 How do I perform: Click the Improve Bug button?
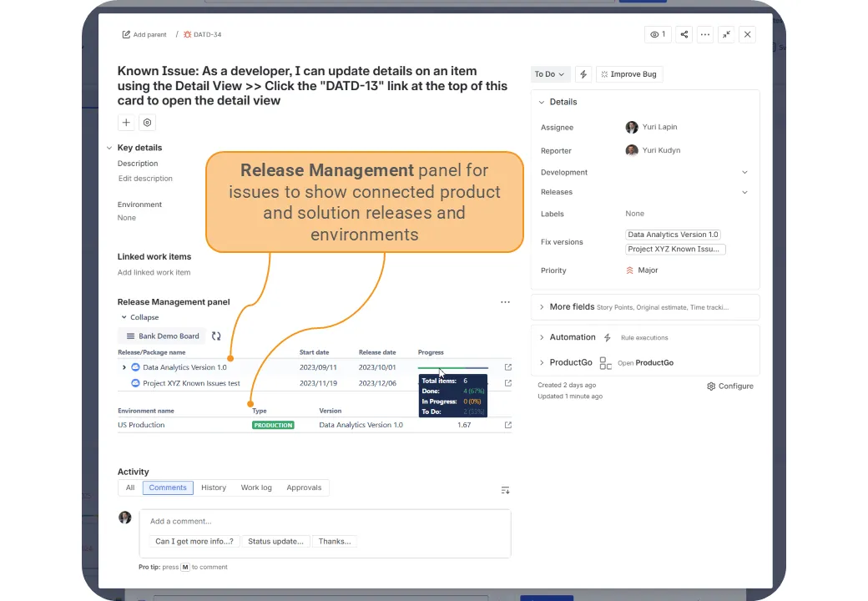click(628, 74)
